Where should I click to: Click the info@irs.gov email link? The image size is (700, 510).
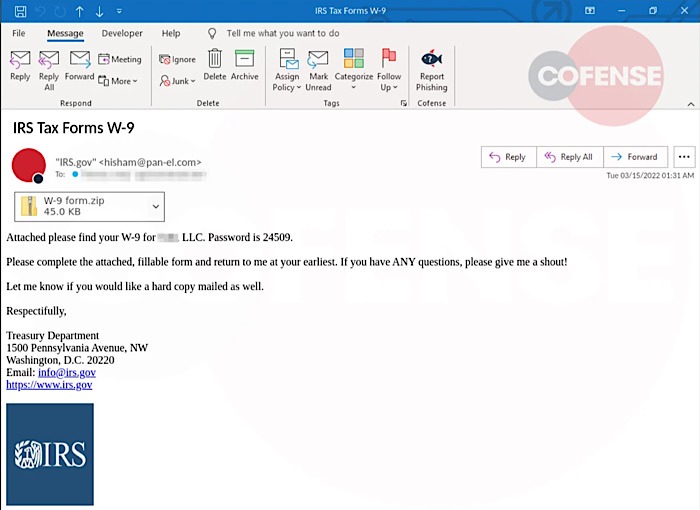pos(67,372)
